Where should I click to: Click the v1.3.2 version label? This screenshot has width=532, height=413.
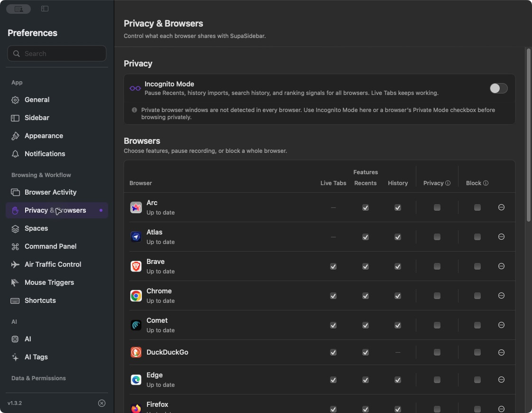tap(15, 403)
